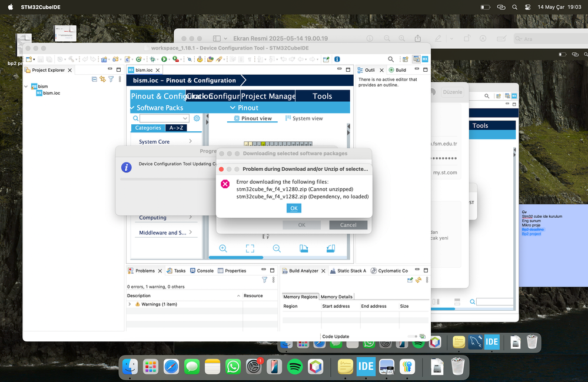Open the Tools tab in bism.ioc editor

323,97
